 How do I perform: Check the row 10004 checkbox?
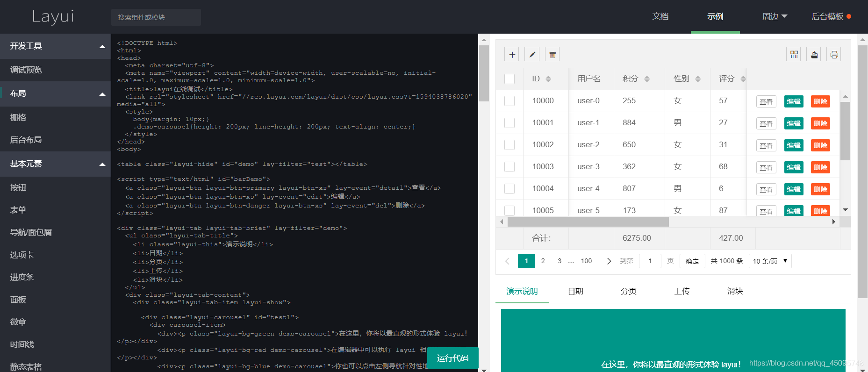coord(509,189)
